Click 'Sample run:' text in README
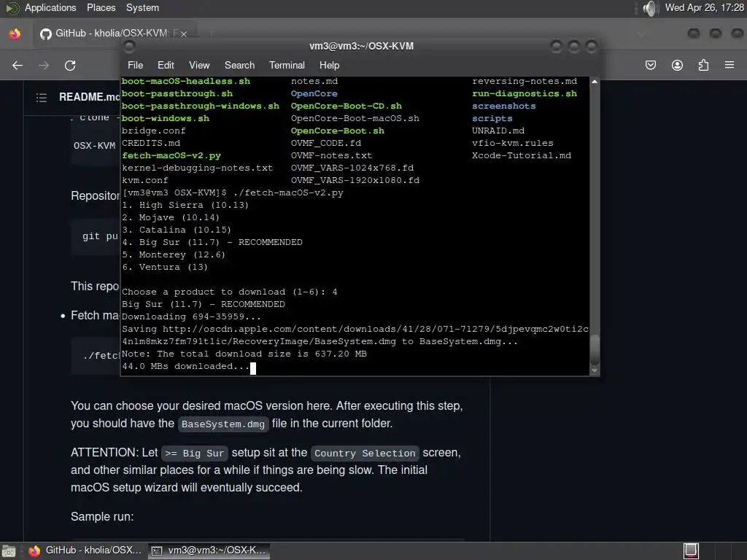 click(102, 517)
